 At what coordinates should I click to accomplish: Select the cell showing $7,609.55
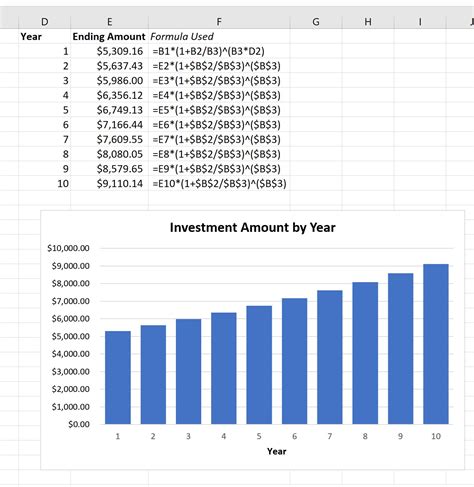pos(109,139)
